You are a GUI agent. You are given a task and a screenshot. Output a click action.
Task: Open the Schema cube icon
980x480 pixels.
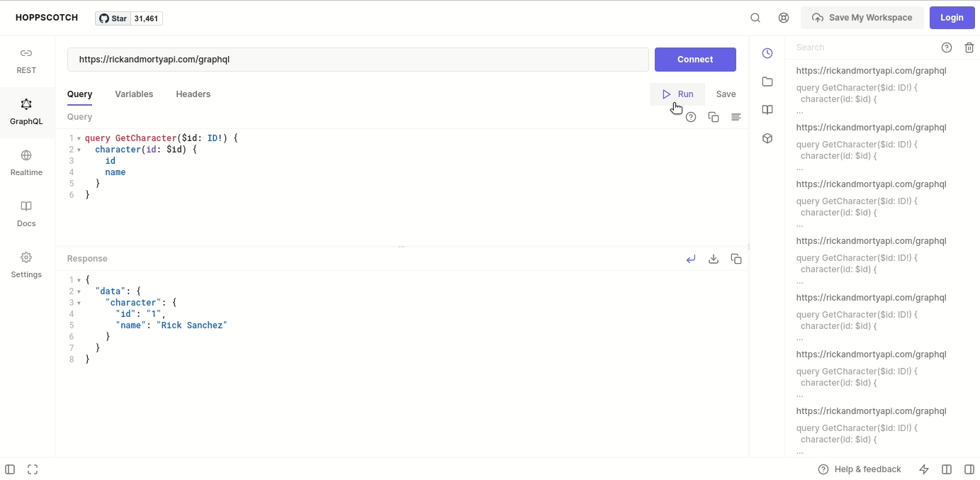(767, 138)
